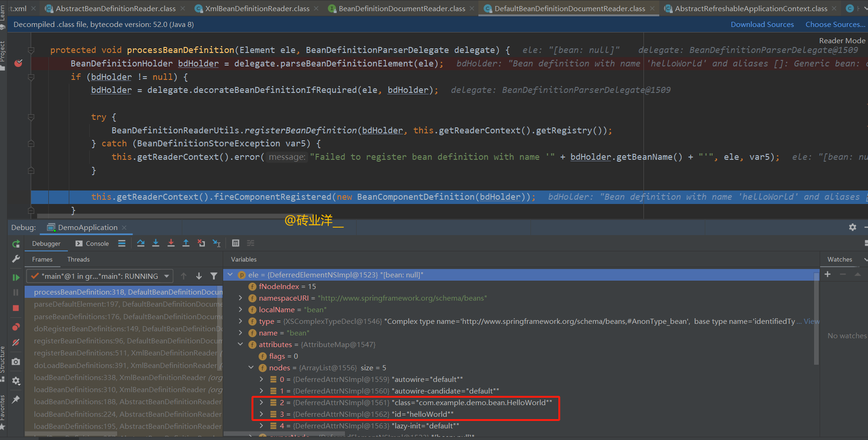This screenshot has width=868, height=440.
Task: Click the Step Into icon
Action: [x=156, y=243]
